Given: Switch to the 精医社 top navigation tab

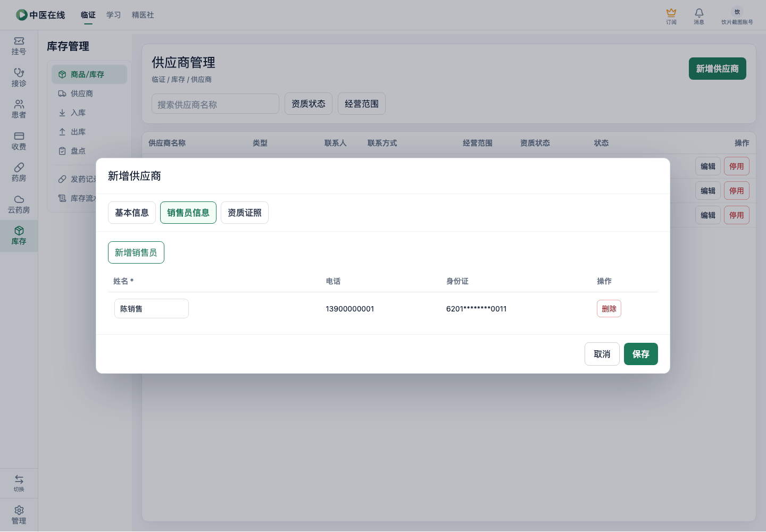Looking at the screenshot, I should click(x=143, y=15).
